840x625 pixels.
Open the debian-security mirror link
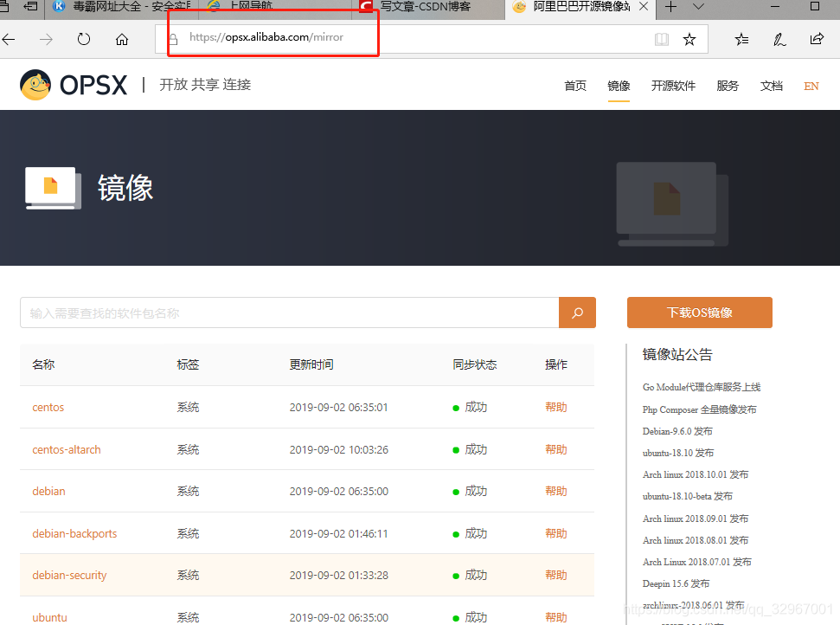click(69, 575)
